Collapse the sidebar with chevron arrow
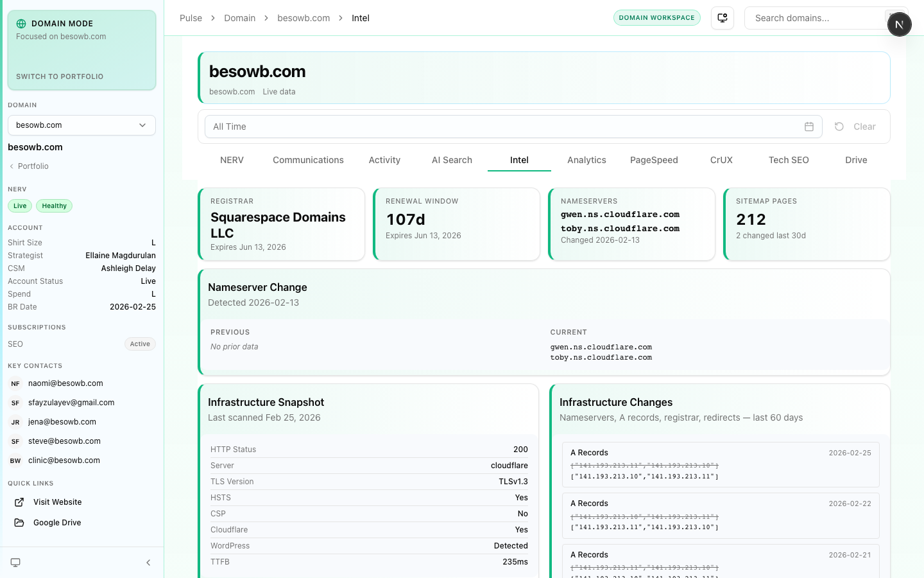The image size is (924, 578). point(148,563)
